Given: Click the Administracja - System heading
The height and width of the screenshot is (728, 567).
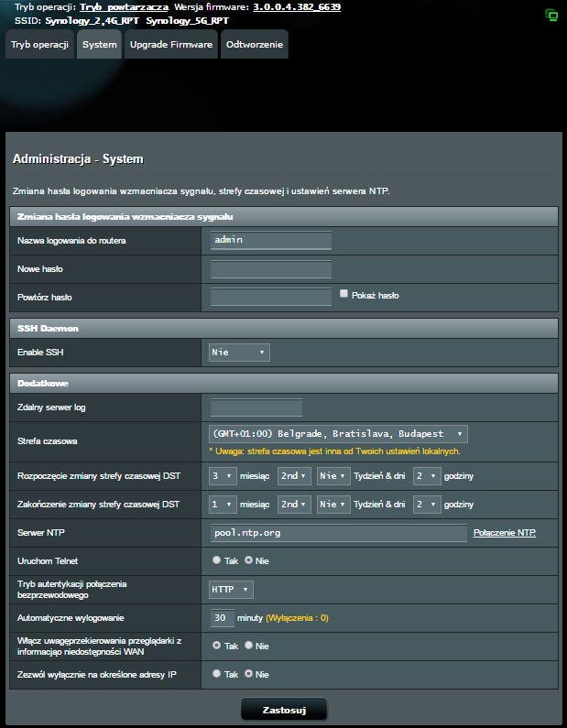Looking at the screenshot, I should tap(78, 159).
